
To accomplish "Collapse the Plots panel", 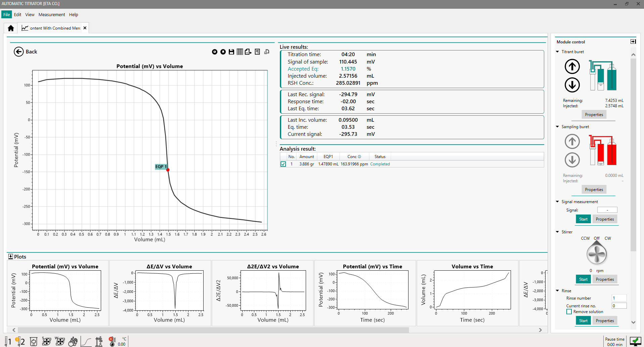I will [10, 257].
